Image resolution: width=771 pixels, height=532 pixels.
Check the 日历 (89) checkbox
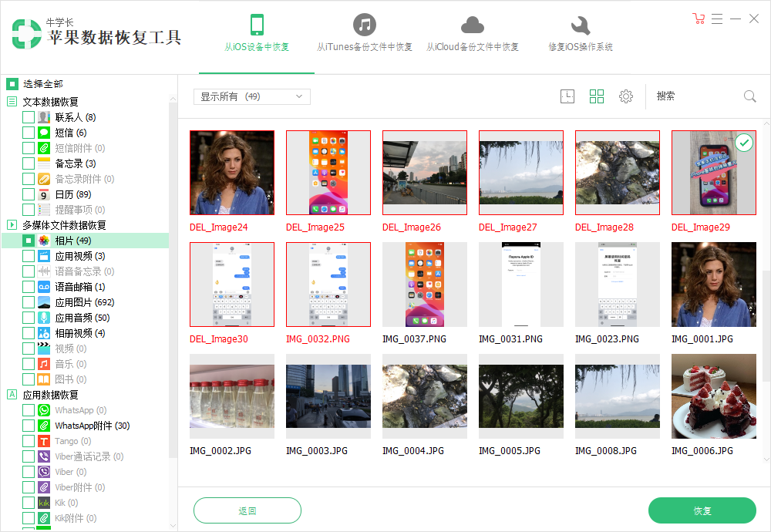coord(29,194)
